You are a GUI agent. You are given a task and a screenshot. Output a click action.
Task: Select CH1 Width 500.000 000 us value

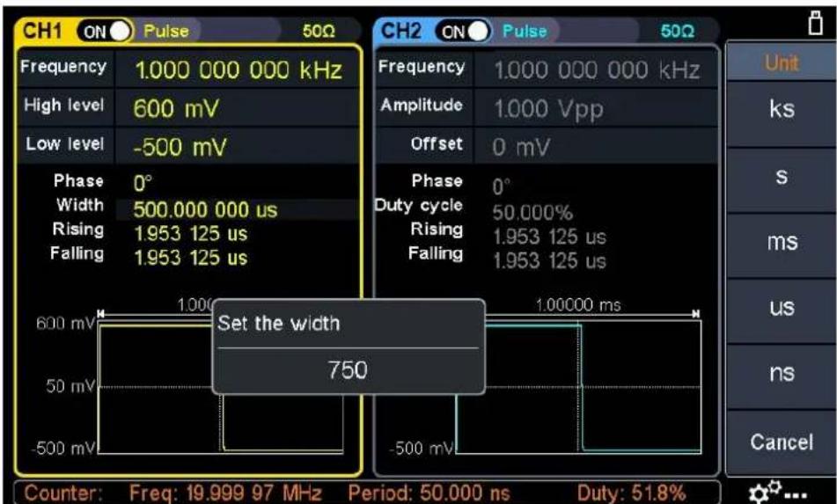(206, 209)
